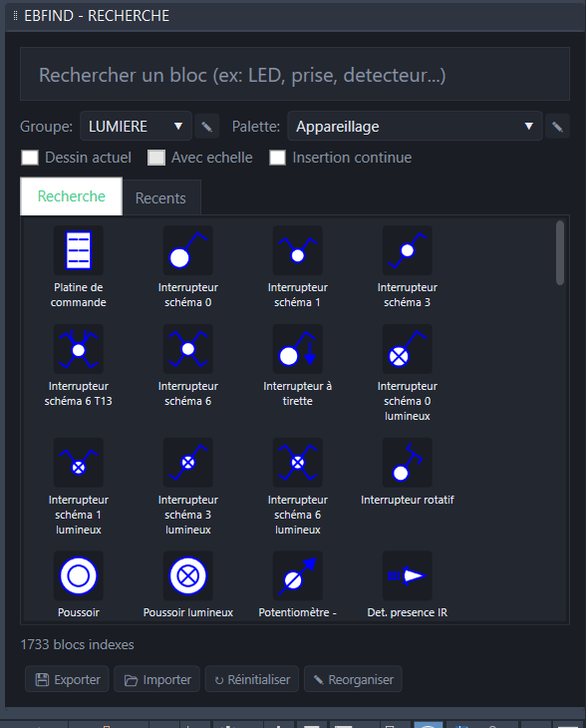
Task: Toggle the Avec echelle checkbox
Action: (155, 158)
